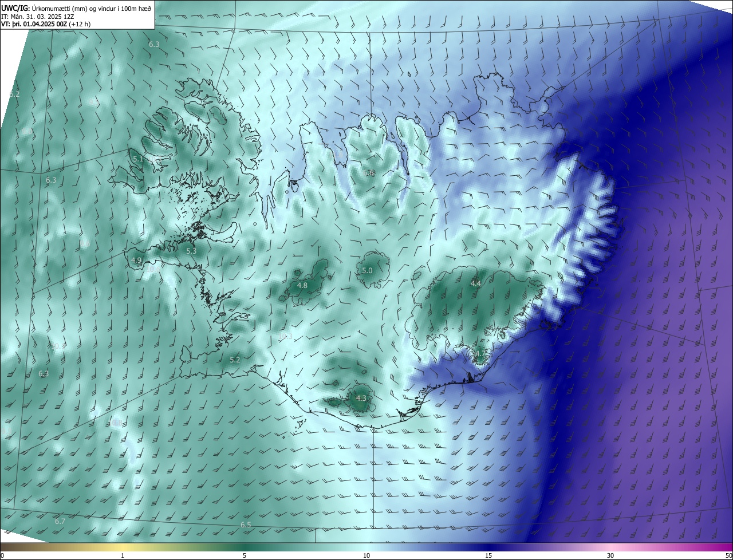Click the 4.4 value label on the large glacier
Image resolution: width=733 pixels, height=560 pixels.
pos(476,283)
